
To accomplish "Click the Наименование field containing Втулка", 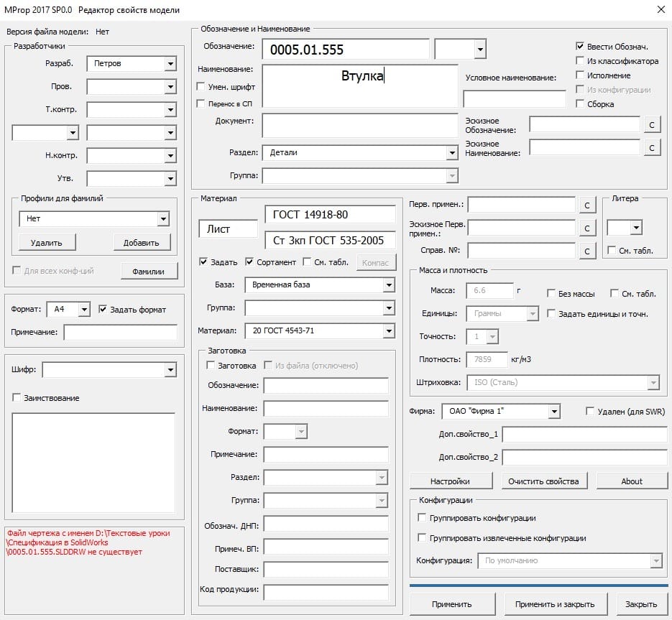I will [360, 85].
